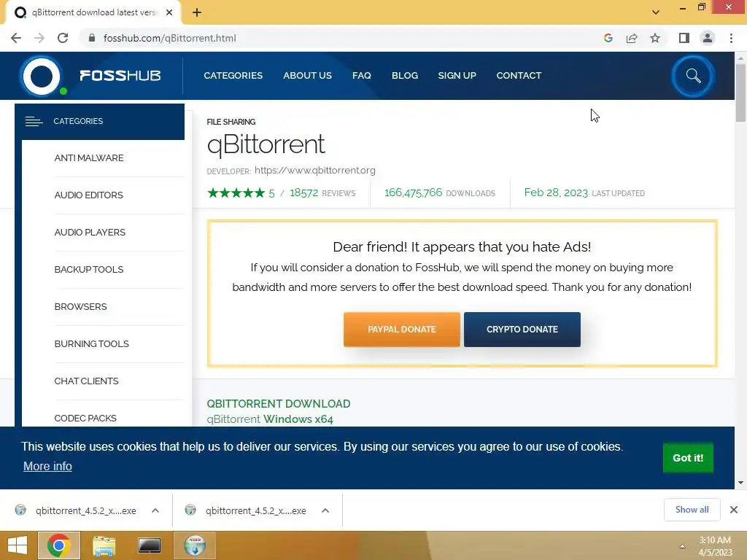Screen dimensions: 747x560
Task: Click the browser Forward arrow
Action: pyautogui.click(x=39, y=38)
